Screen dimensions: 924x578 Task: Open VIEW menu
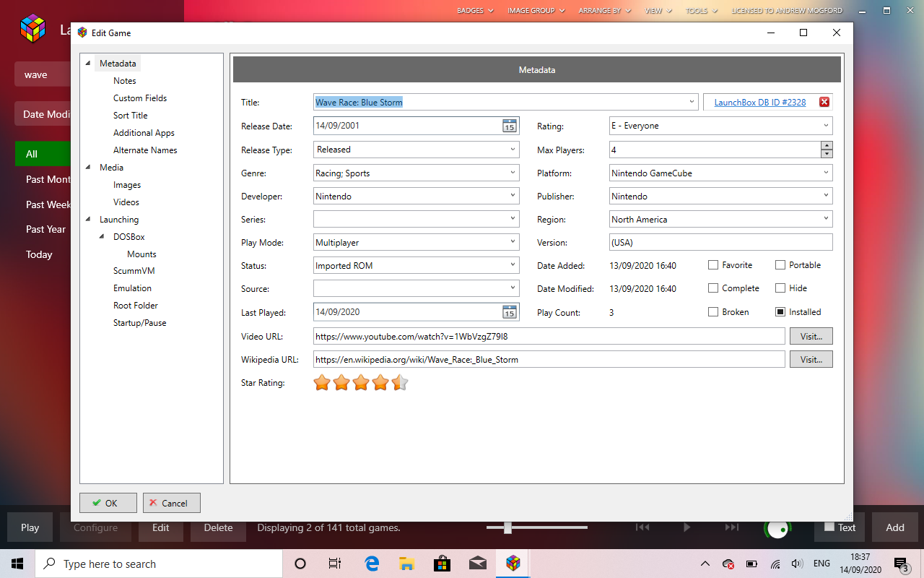658,11
